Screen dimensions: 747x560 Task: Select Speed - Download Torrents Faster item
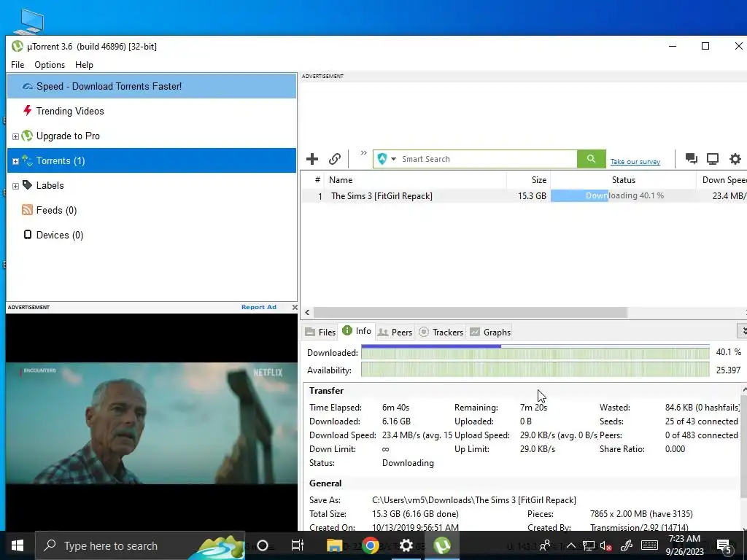click(152, 86)
